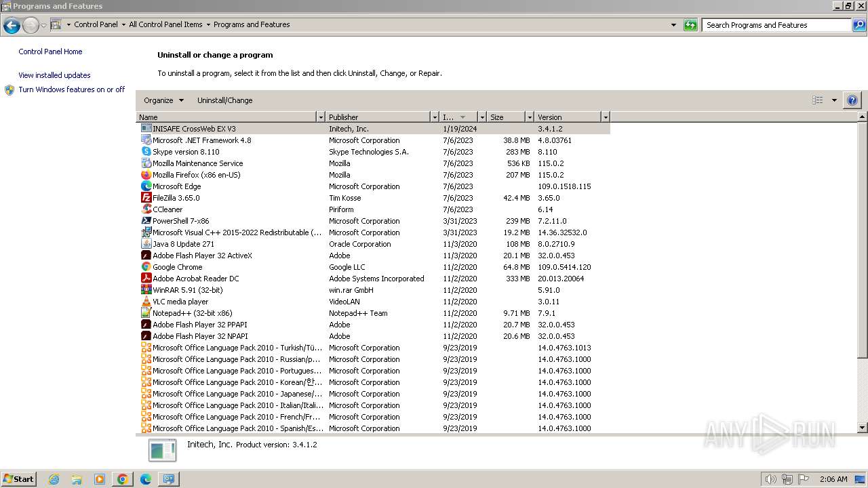Select the Korean Office Language Pack row
Image resolution: width=868 pixels, height=488 pixels.
pos(373,382)
